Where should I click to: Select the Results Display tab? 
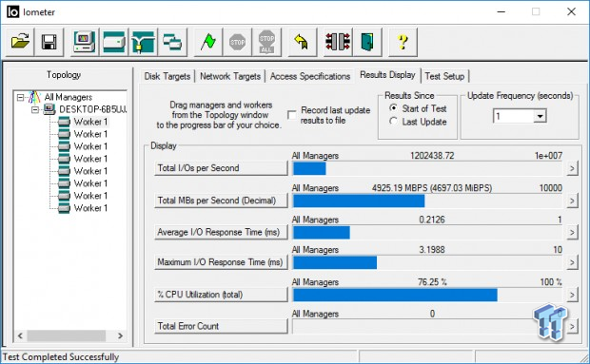pyautogui.click(x=387, y=75)
